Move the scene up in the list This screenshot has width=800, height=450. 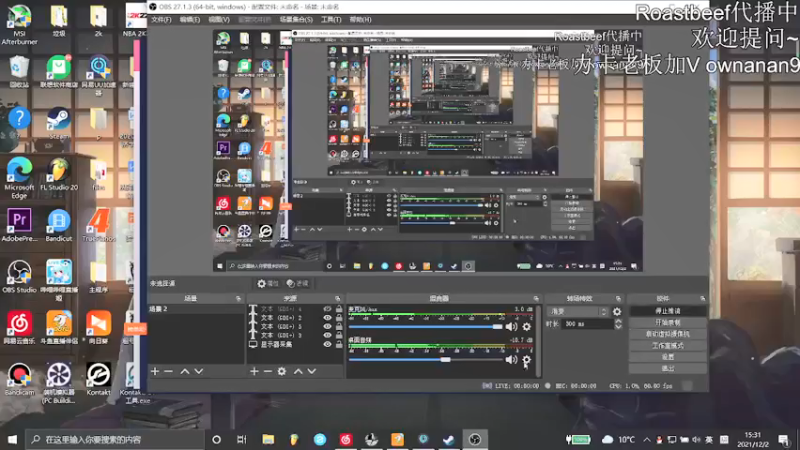(185, 371)
